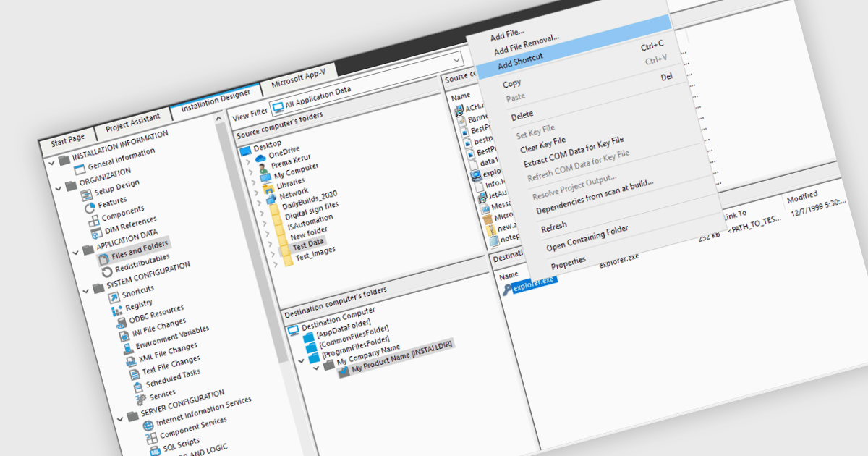
Task: Click the Redistributables icon
Action: [108, 271]
